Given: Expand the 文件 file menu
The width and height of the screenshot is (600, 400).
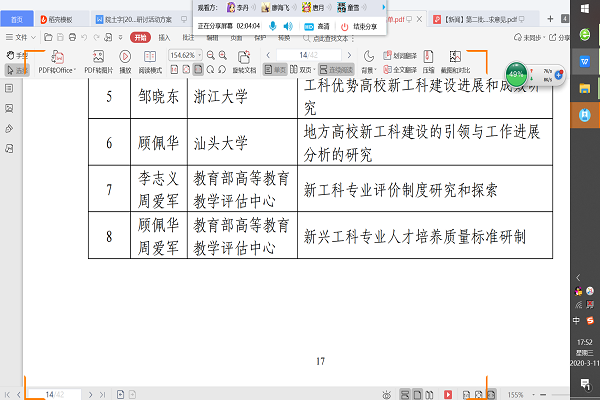Looking at the screenshot, I should pyautogui.click(x=19, y=36).
